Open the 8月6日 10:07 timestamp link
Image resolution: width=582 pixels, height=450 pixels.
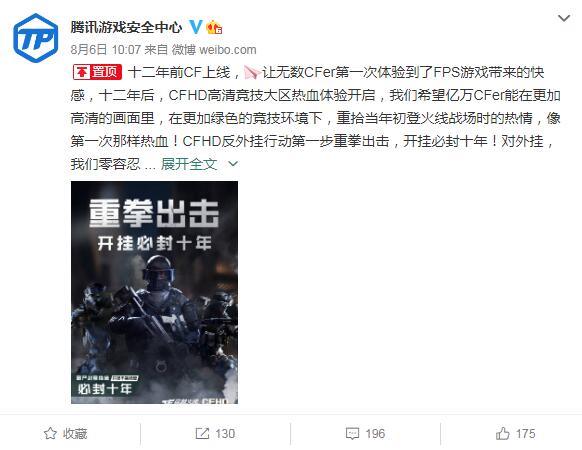pos(106,49)
